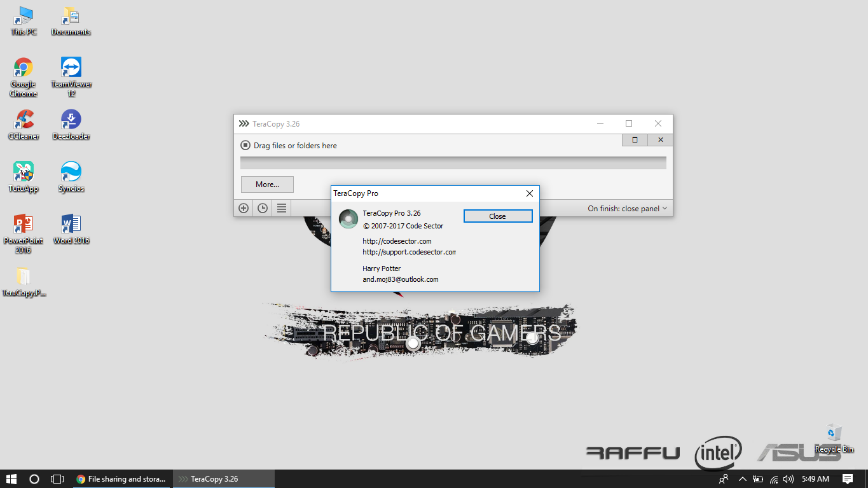Viewport: 868px width, 488px height.
Task: Click the Close button in TeraCopy Pro dialog
Action: pyautogui.click(x=498, y=216)
